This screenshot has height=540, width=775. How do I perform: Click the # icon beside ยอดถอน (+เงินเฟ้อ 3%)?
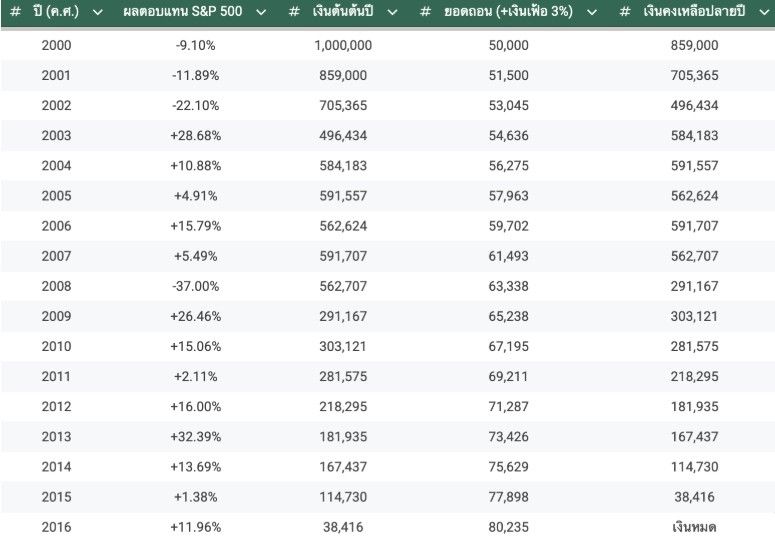[426, 12]
